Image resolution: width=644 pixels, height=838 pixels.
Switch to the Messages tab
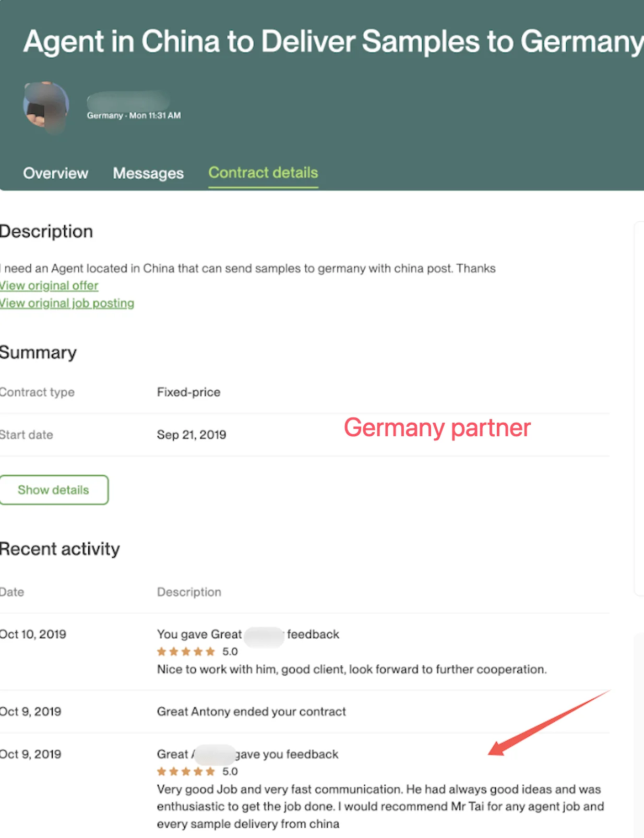click(148, 173)
